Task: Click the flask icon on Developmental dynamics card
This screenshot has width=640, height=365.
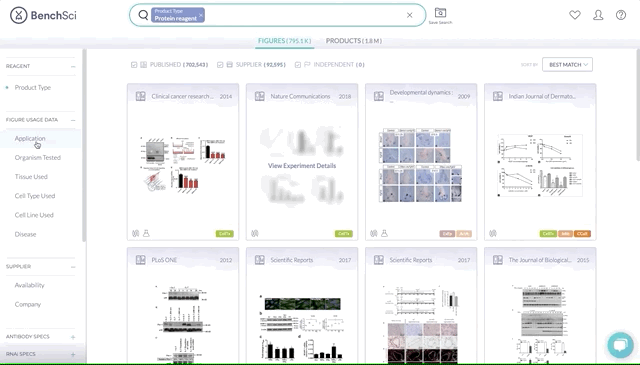Action: pos(384,234)
